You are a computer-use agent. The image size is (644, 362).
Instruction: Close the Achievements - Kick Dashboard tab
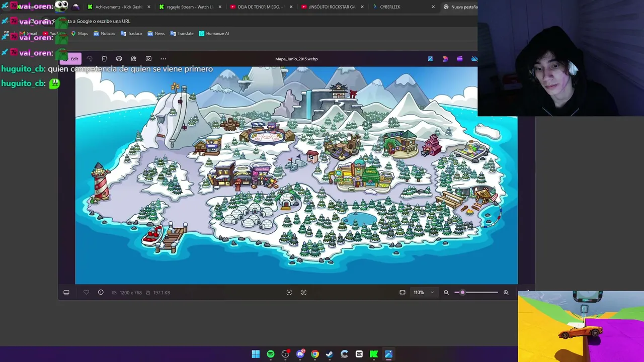click(x=148, y=7)
